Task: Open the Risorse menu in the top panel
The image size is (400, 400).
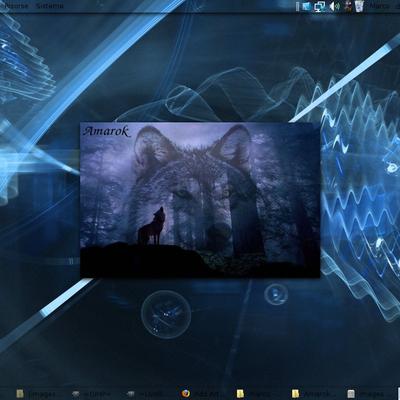Action: coord(15,6)
